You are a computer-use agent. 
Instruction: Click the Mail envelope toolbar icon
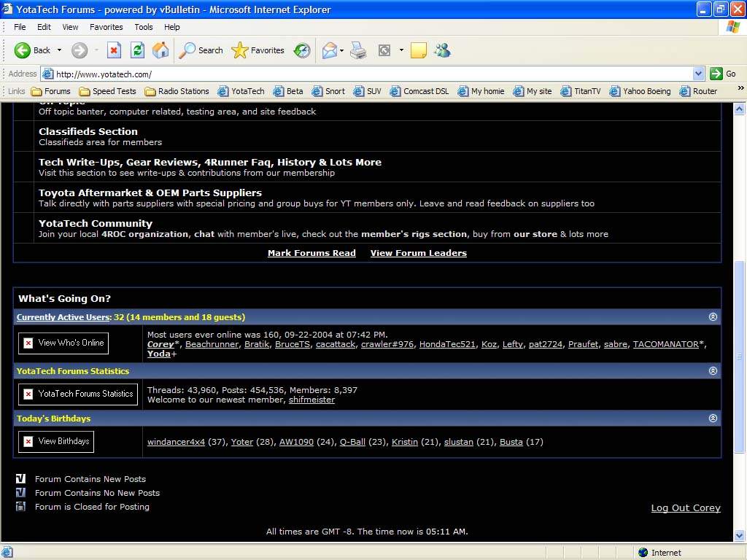329,50
